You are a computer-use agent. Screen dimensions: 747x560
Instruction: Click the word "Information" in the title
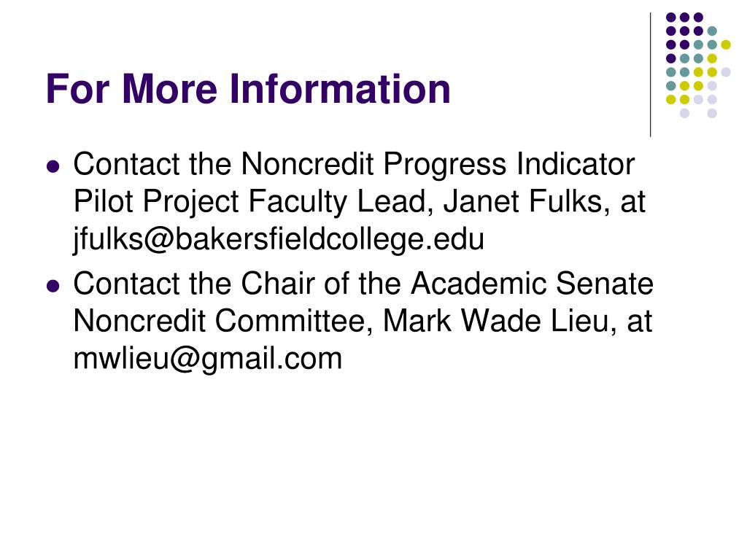[x=340, y=89]
